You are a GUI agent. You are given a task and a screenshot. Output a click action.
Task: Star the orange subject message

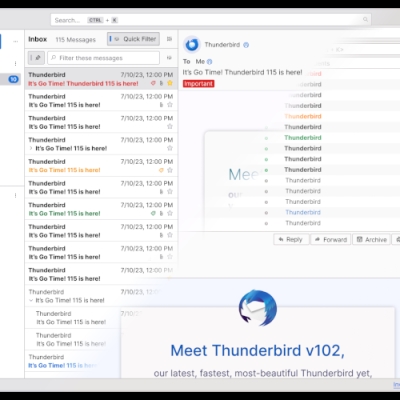tap(170, 170)
